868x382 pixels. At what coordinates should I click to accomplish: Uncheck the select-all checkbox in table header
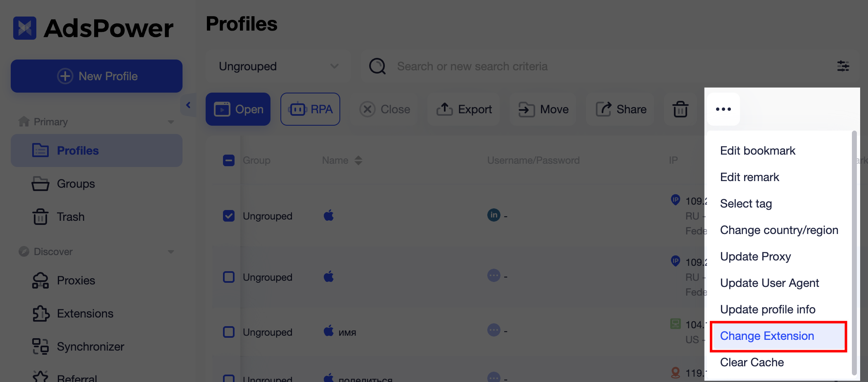[x=228, y=160]
